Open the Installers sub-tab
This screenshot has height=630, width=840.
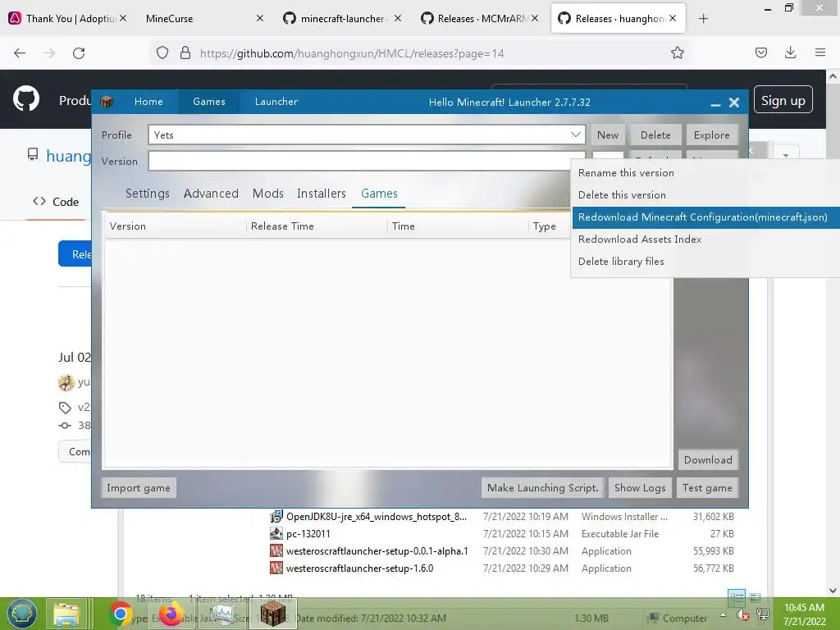click(x=322, y=194)
